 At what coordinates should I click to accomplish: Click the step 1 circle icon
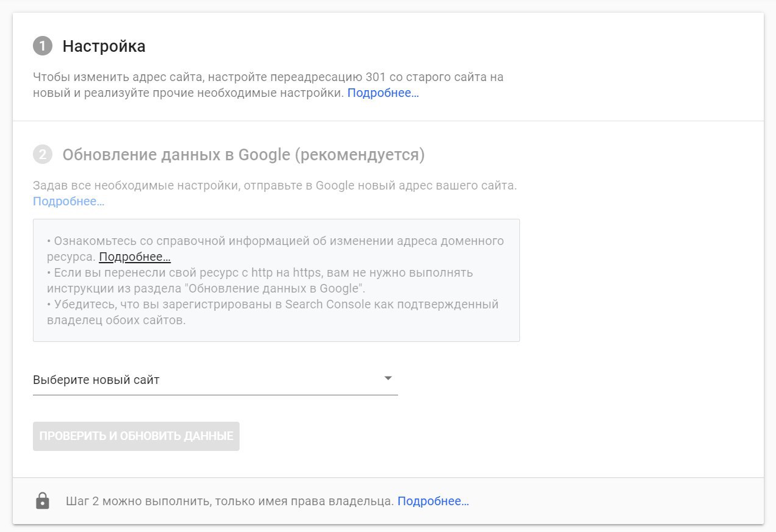click(x=42, y=46)
